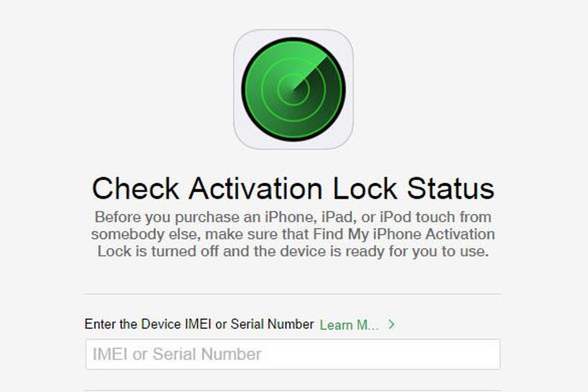Click the green radar circle center dot

[293, 89]
